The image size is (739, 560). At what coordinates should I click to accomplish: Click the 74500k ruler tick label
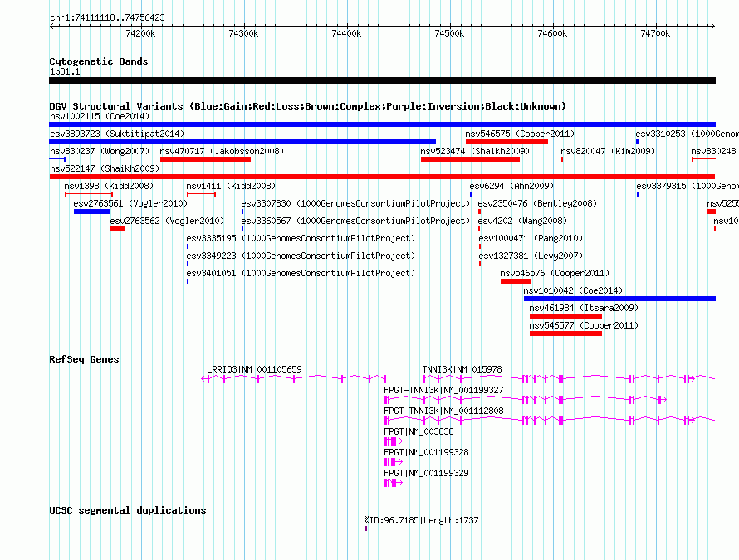point(449,33)
